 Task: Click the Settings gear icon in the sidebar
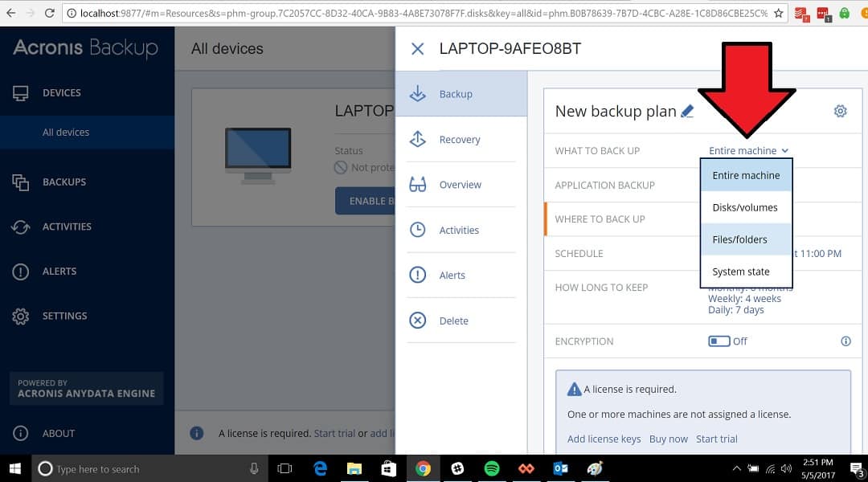(x=20, y=316)
